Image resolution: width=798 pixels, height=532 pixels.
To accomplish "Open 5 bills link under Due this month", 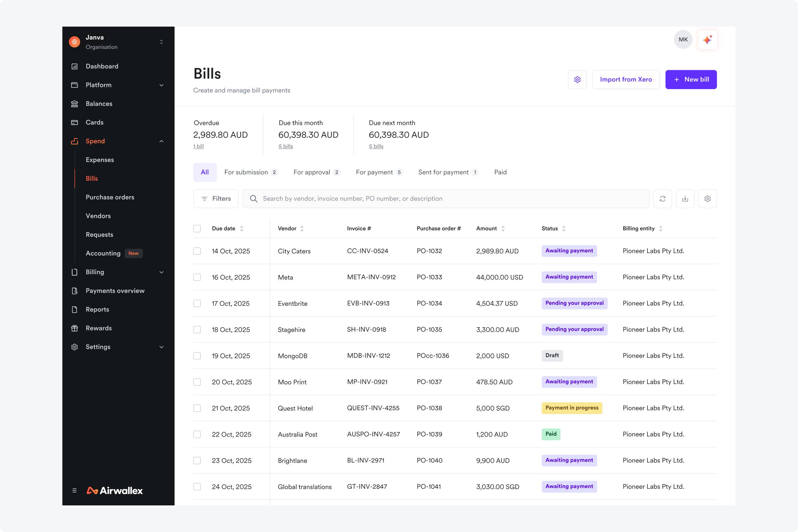I will pos(286,146).
